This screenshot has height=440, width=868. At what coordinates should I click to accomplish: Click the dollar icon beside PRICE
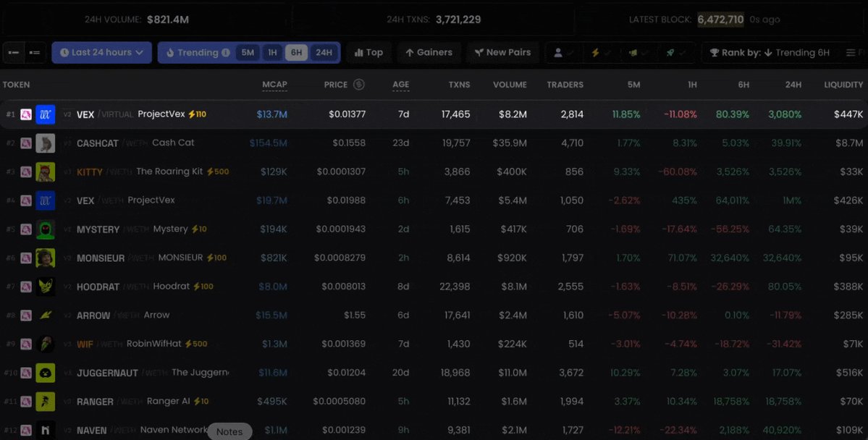click(x=359, y=85)
